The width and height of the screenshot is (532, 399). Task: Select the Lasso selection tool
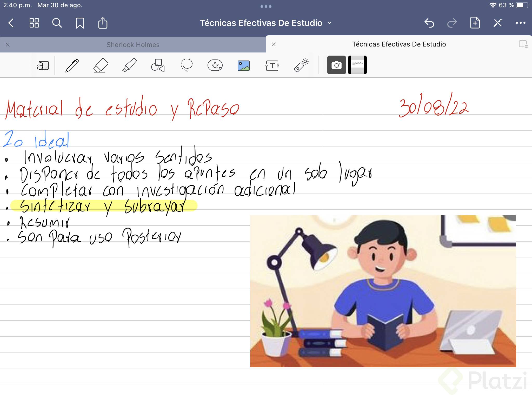point(187,65)
